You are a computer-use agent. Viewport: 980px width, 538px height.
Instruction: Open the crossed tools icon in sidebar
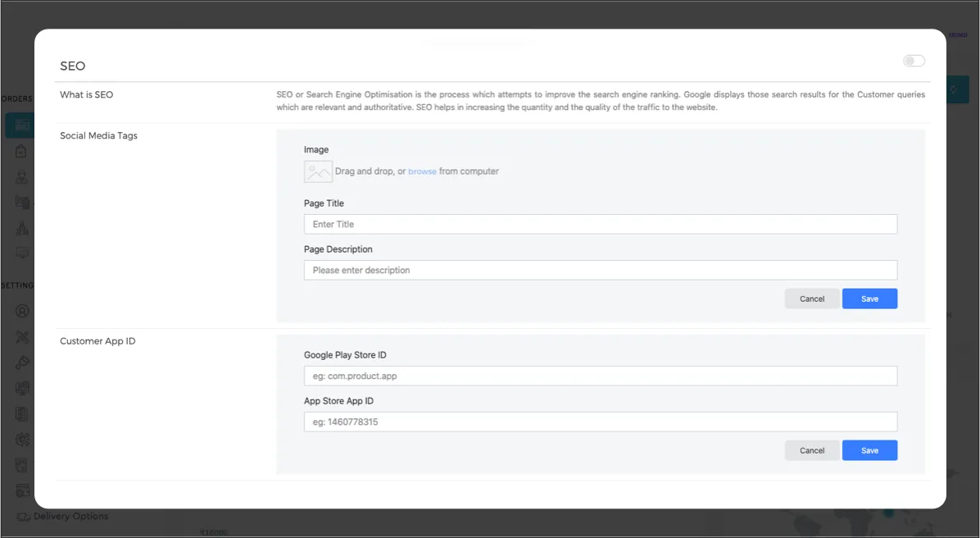tap(23, 336)
